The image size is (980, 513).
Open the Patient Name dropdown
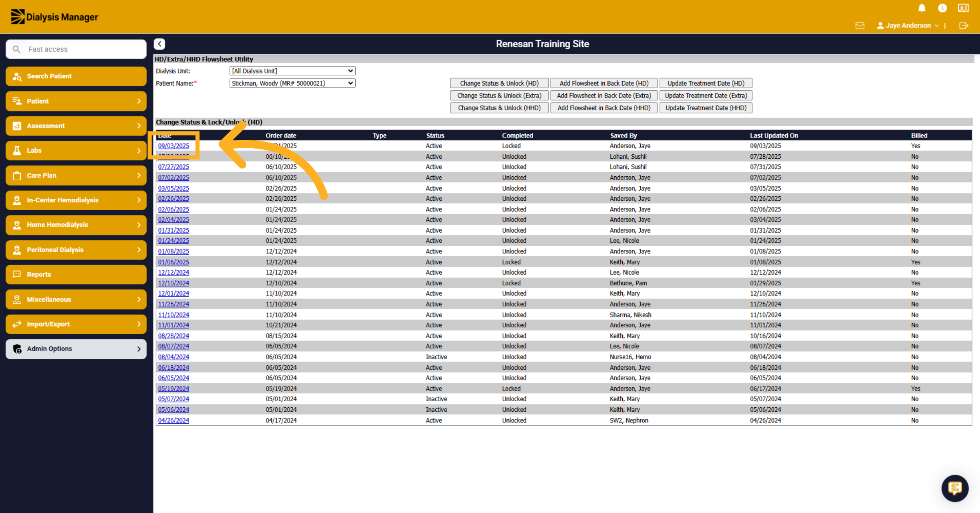click(x=292, y=83)
